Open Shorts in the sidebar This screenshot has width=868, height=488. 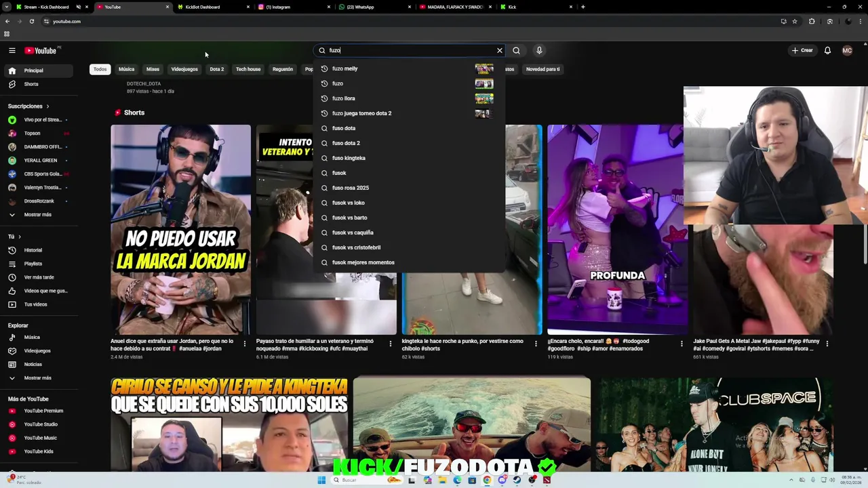click(x=39, y=84)
